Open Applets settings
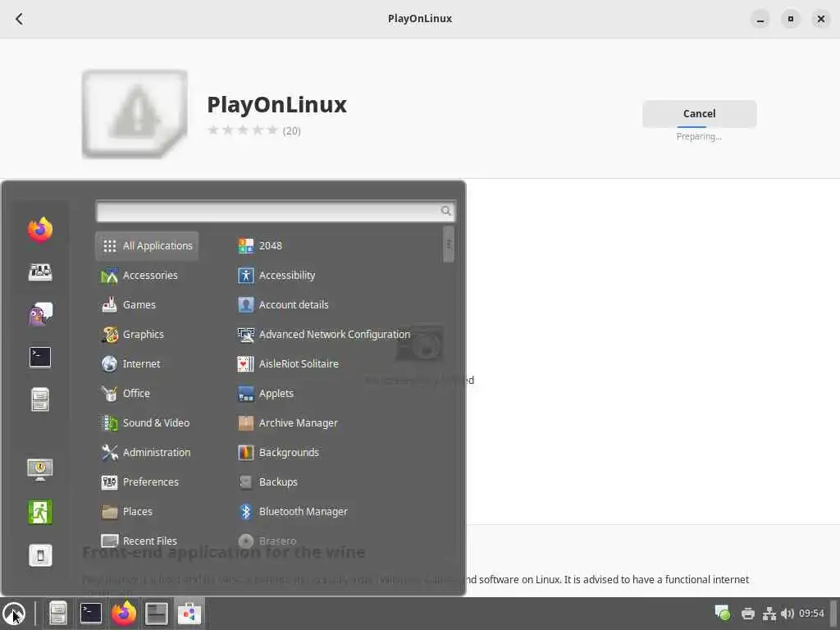Viewport: 840px width, 630px height. click(266, 393)
